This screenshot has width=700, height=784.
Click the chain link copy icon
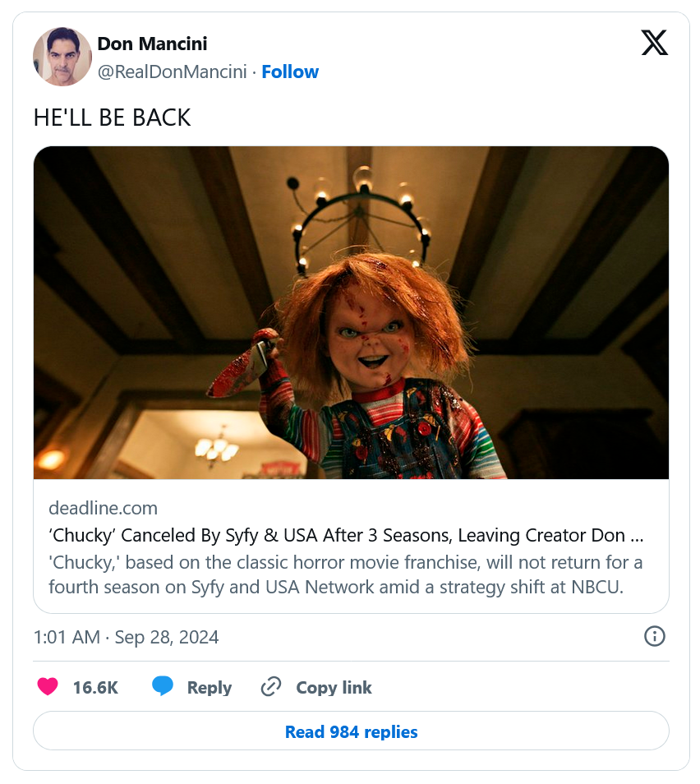[271, 686]
